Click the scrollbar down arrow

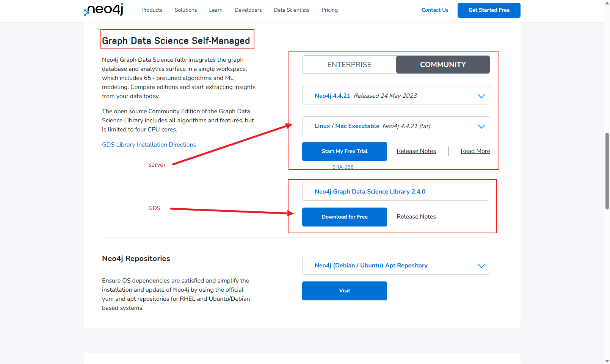pyautogui.click(x=607, y=361)
